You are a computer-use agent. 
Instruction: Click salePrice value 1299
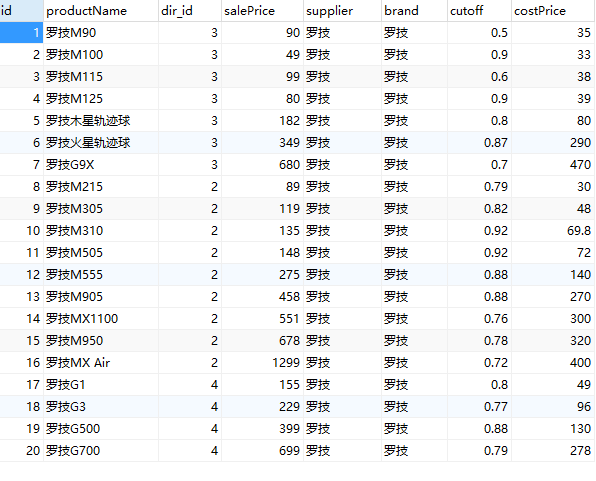pyautogui.click(x=286, y=363)
